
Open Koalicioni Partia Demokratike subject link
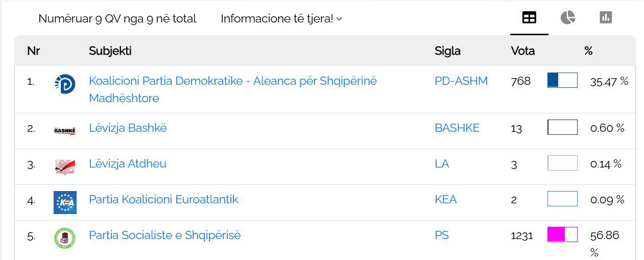pos(232,81)
